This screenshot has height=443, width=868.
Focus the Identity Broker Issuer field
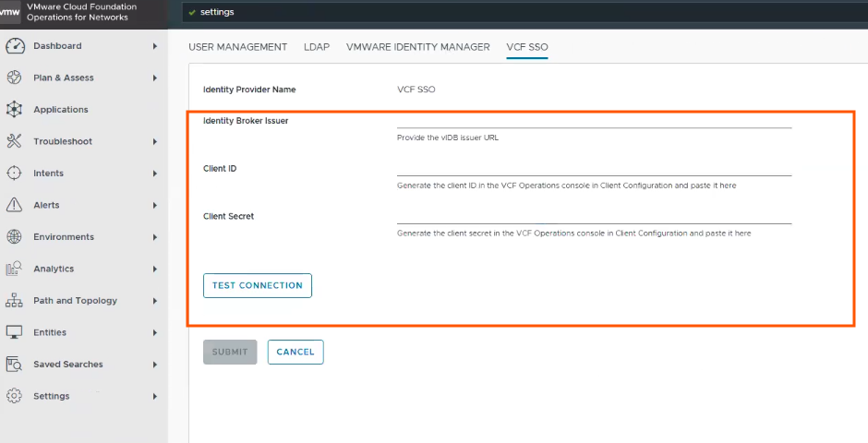pyautogui.click(x=594, y=121)
